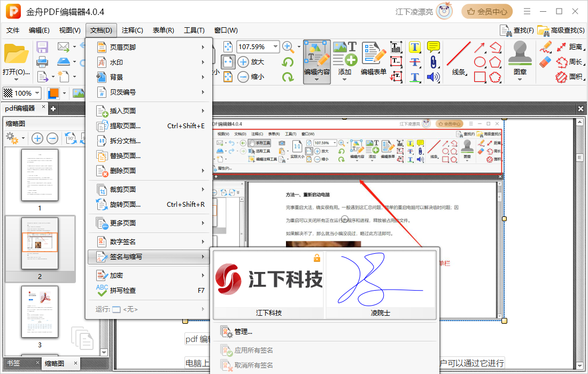588x374 pixels.
Task: Open the 工具(T) menu
Action: point(194,30)
